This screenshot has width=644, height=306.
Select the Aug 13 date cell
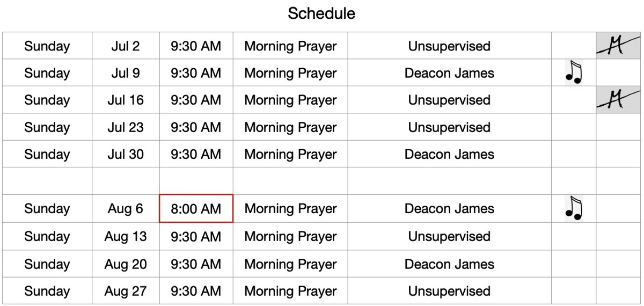click(x=126, y=236)
